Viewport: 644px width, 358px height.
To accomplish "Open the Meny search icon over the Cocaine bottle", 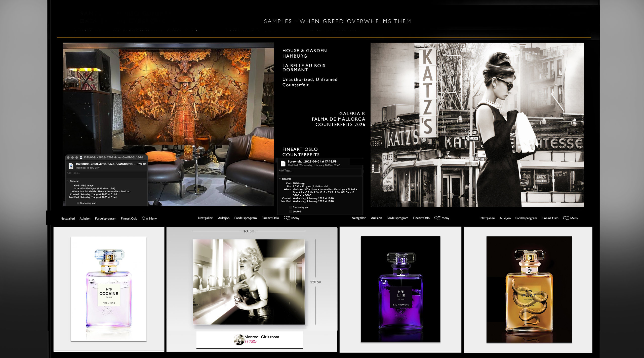I will [x=145, y=219].
